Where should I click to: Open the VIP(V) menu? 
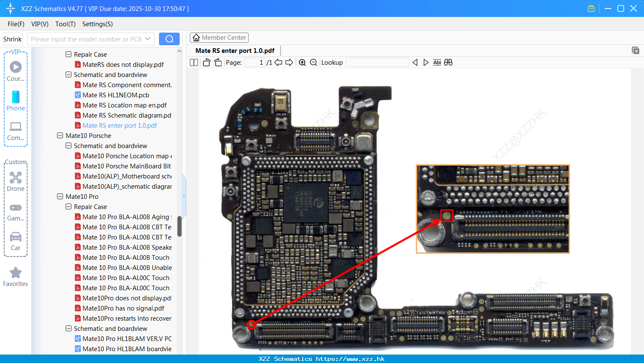pyautogui.click(x=40, y=24)
